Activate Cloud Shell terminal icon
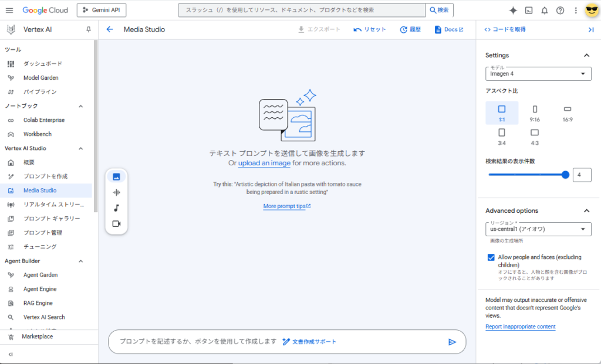The width and height of the screenshot is (601, 364). click(529, 11)
